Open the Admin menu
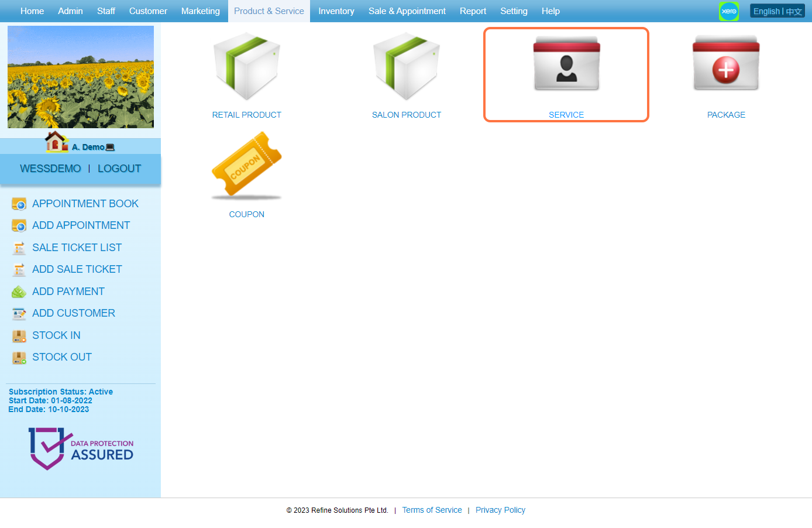This screenshot has height=528, width=812. 70,11
